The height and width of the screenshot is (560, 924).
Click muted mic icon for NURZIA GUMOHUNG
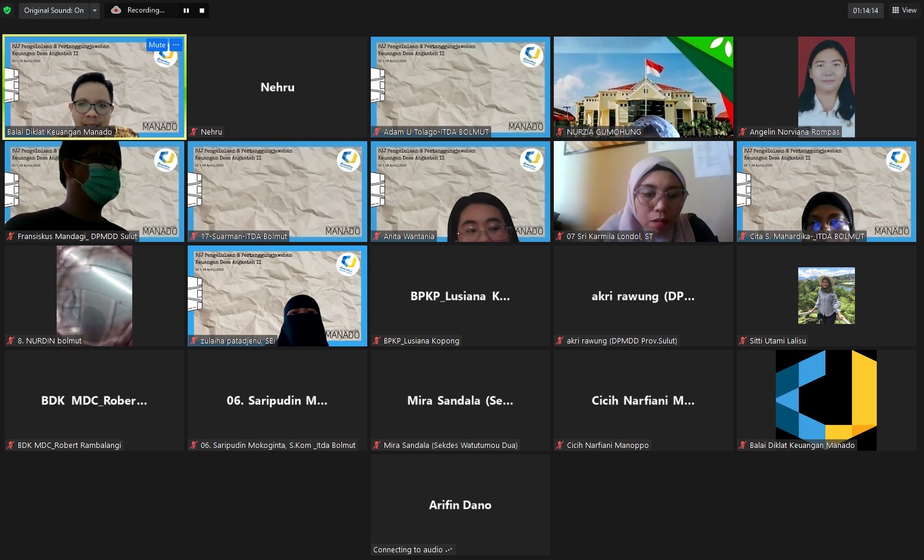tap(560, 132)
